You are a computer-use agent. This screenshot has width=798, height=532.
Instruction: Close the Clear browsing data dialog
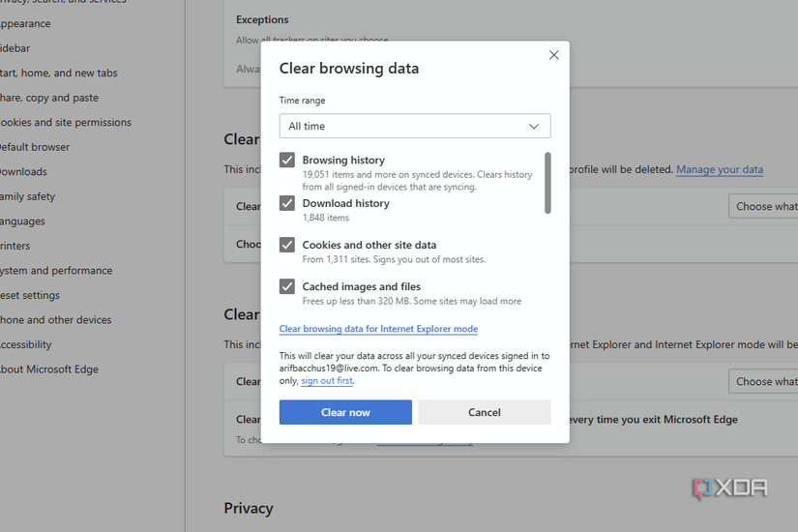[553, 55]
